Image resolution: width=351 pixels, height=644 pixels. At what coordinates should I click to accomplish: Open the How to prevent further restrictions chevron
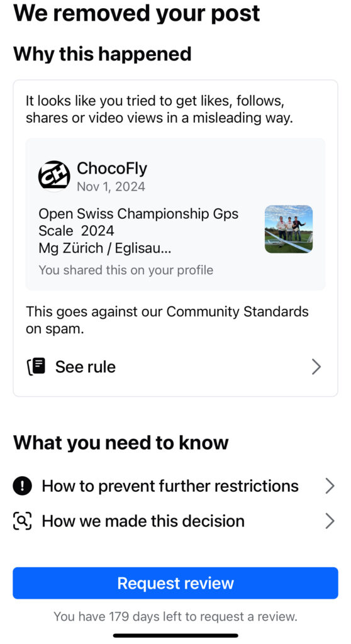pyautogui.click(x=330, y=486)
